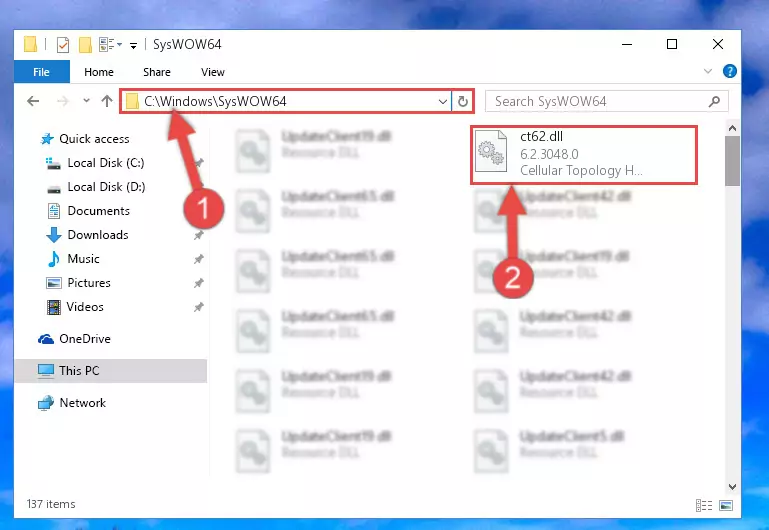This screenshot has width=769, height=530.
Task: Close the SysWOW64 window
Action: click(718, 45)
